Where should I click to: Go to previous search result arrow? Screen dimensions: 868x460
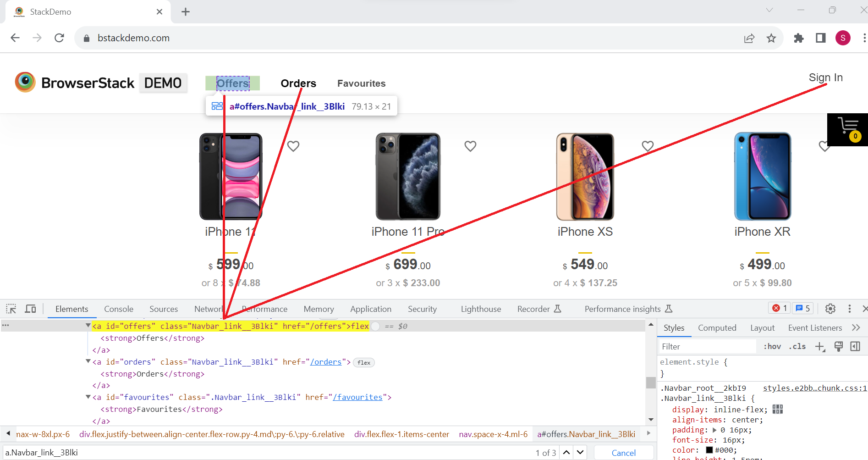coord(566,453)
